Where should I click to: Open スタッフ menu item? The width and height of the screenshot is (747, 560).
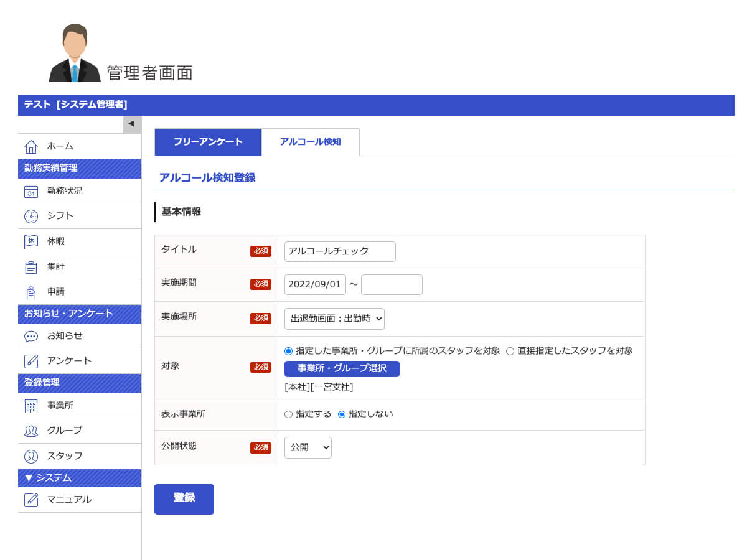[x=80, y=456]
